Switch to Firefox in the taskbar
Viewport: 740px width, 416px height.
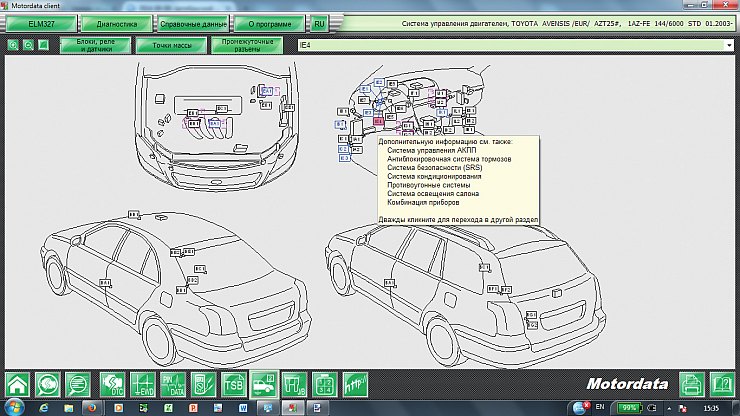coord(92,408)
